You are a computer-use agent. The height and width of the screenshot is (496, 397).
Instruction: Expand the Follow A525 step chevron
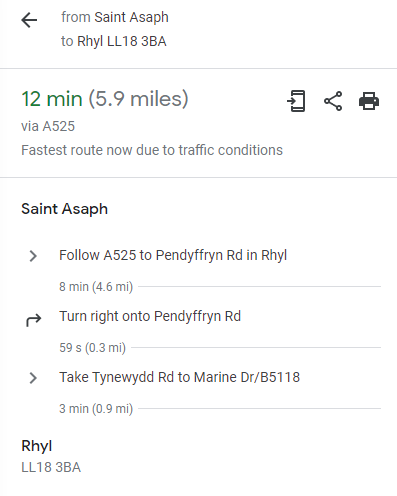33,256
